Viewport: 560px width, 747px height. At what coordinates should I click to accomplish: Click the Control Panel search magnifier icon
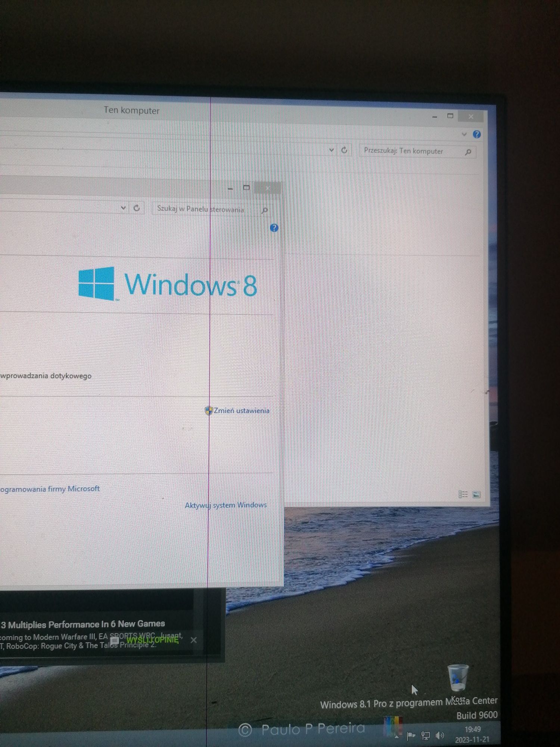(265, 210)
